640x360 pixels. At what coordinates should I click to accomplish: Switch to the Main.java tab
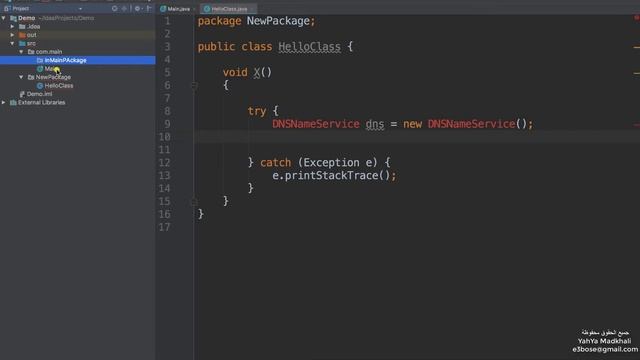(178, 9)
